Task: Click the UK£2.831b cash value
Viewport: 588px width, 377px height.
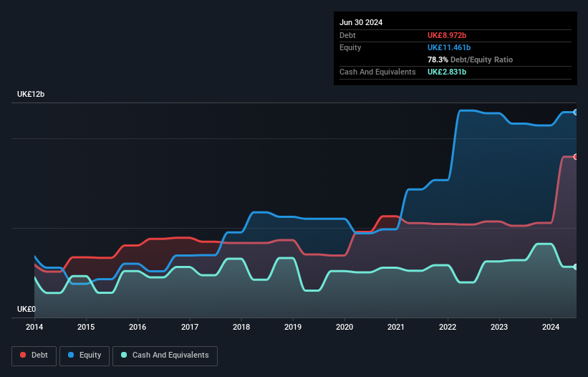Action: pyautogui.click(x=447, y=72)
